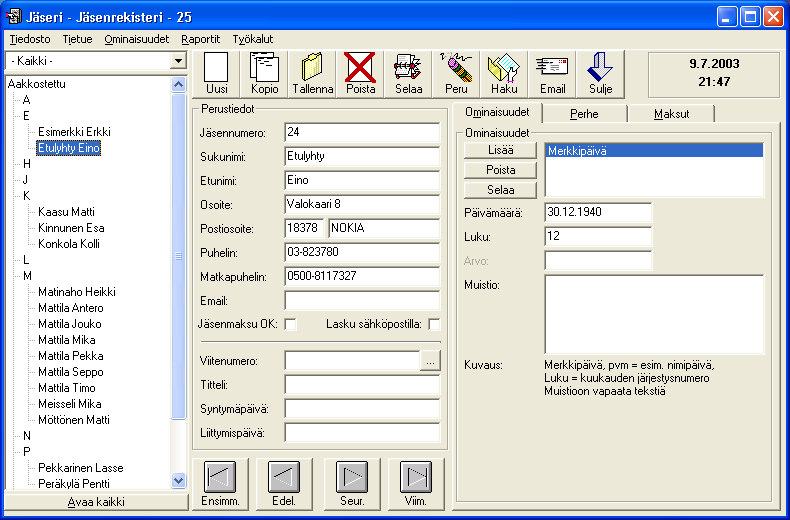Select Konkola Kolli in the tree
Viewport: 790px width, 520px height.
click(69, 244)
